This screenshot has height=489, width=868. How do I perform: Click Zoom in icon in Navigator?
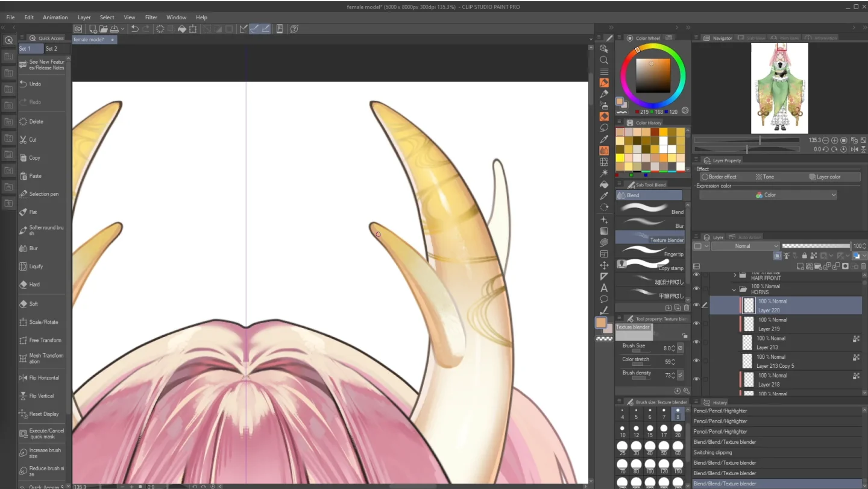coord(835,140)
